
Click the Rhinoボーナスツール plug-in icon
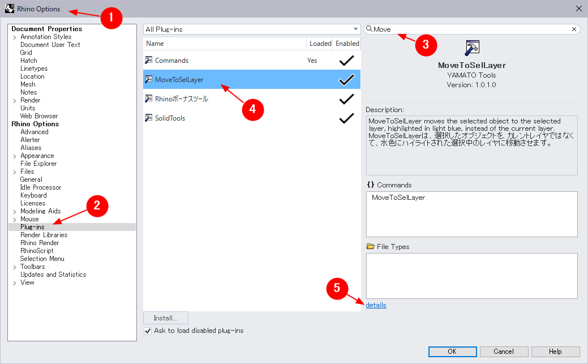coord(148,99)
